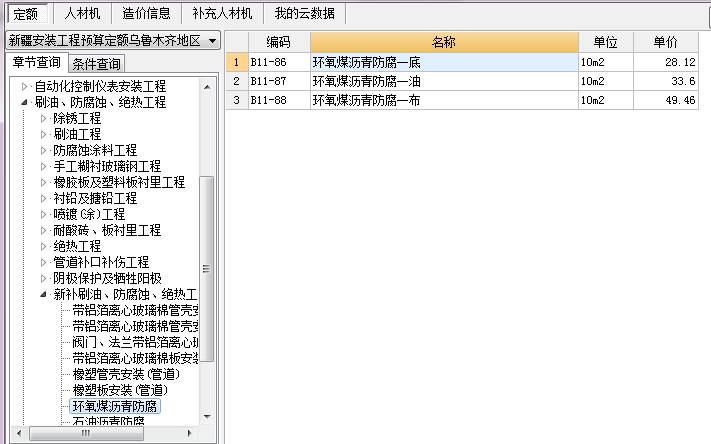Select 管道补口补伤工程 tree item
Image resolution: width=711 pixels, height=444 pixels.
pos(101,262)
